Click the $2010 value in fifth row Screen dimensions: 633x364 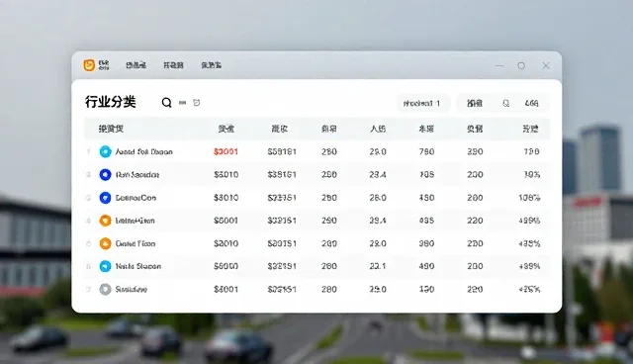click(x=226, y=243)
